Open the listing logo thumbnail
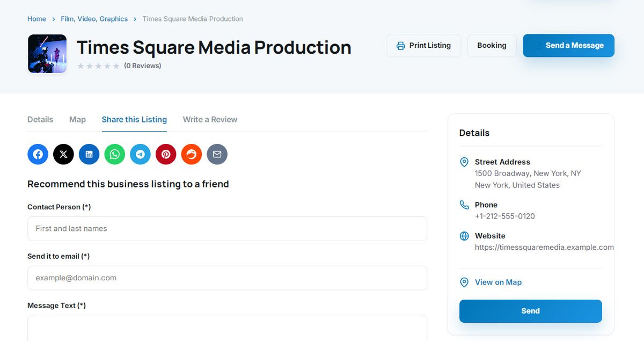The width and height of the screenshot is (644, 341). [x=47, y=54]
